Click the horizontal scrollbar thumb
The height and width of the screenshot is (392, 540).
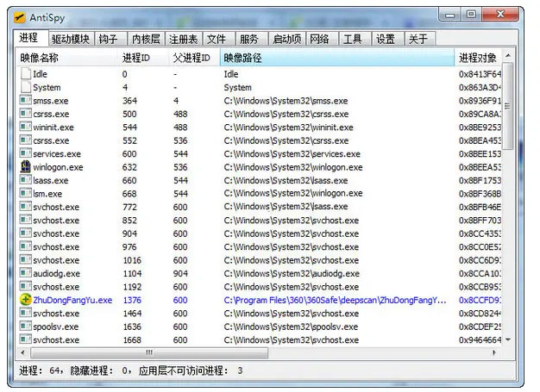149,352
